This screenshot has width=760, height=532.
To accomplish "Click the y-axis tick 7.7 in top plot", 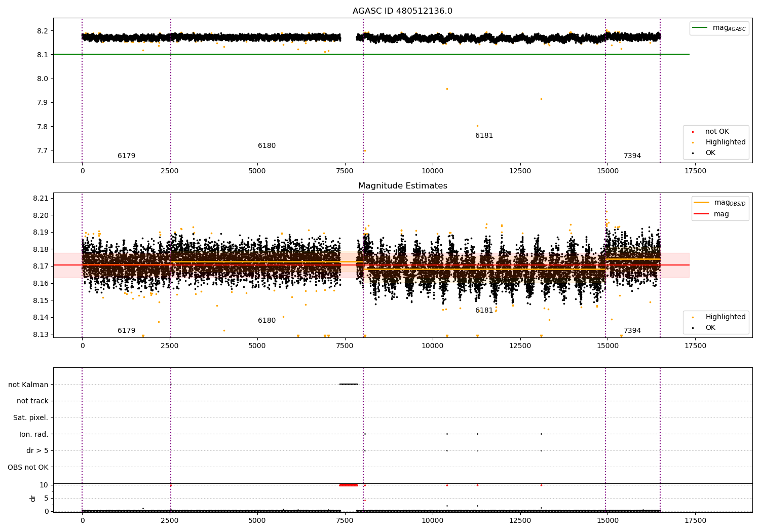I will point(44,150).
